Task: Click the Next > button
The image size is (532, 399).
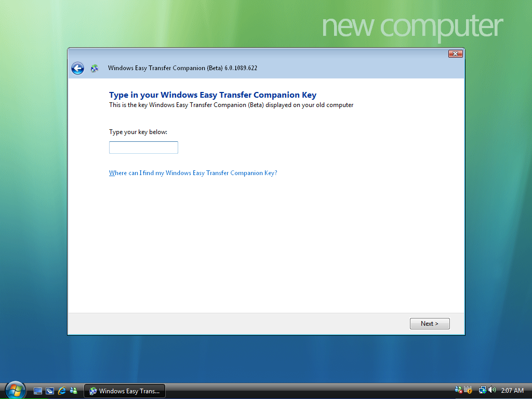Action: pyautogui.click(x=430, y=324)
